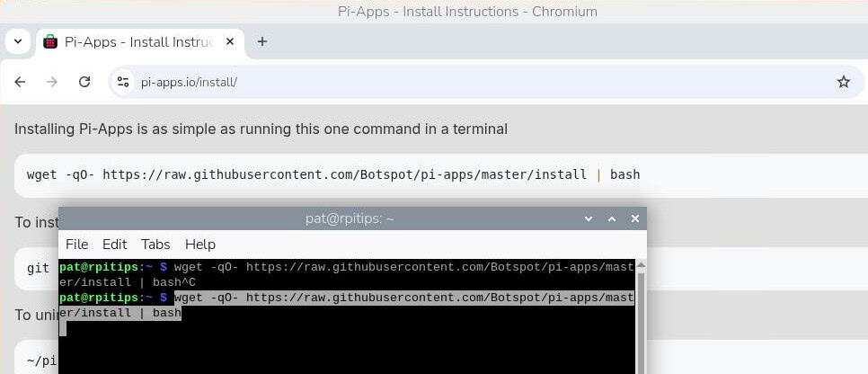Go back to the previous page
This screenshot has width=868, height=374.
(20, 82)
